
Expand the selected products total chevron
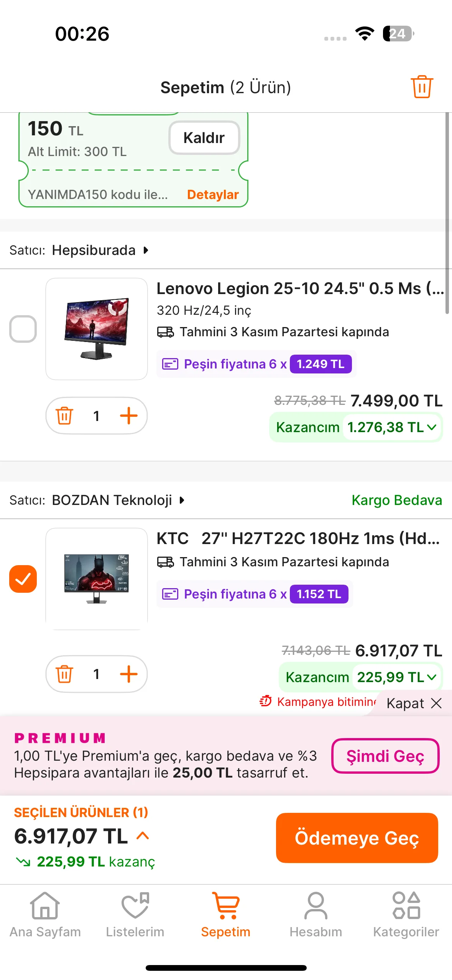(x=143, y=835)
